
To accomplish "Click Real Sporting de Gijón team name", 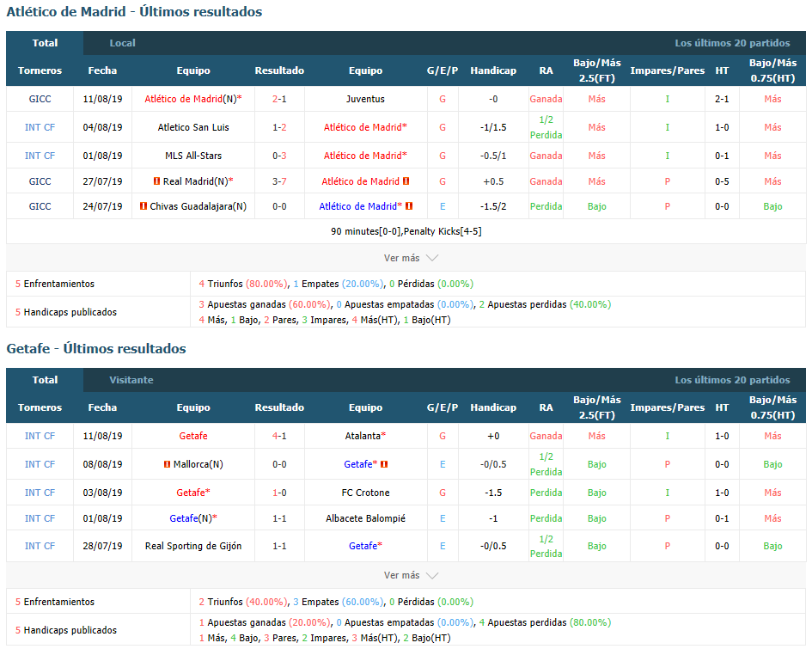I will [x=193, y=546].
